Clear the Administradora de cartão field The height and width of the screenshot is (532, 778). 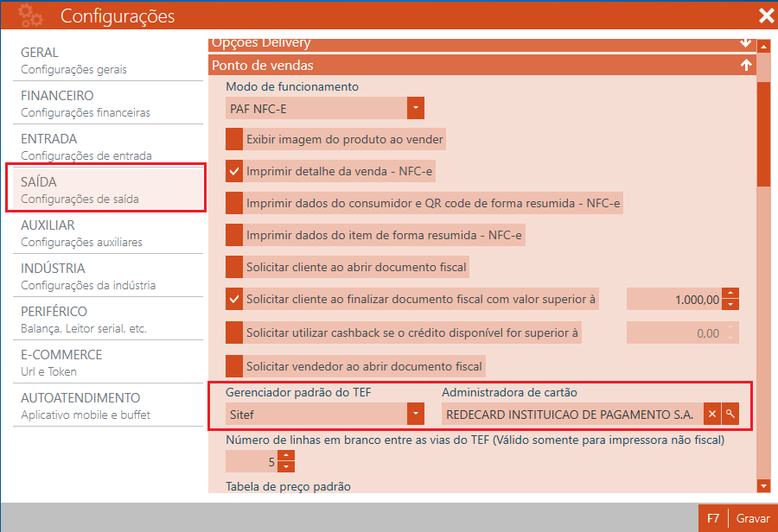click(712, 415)
